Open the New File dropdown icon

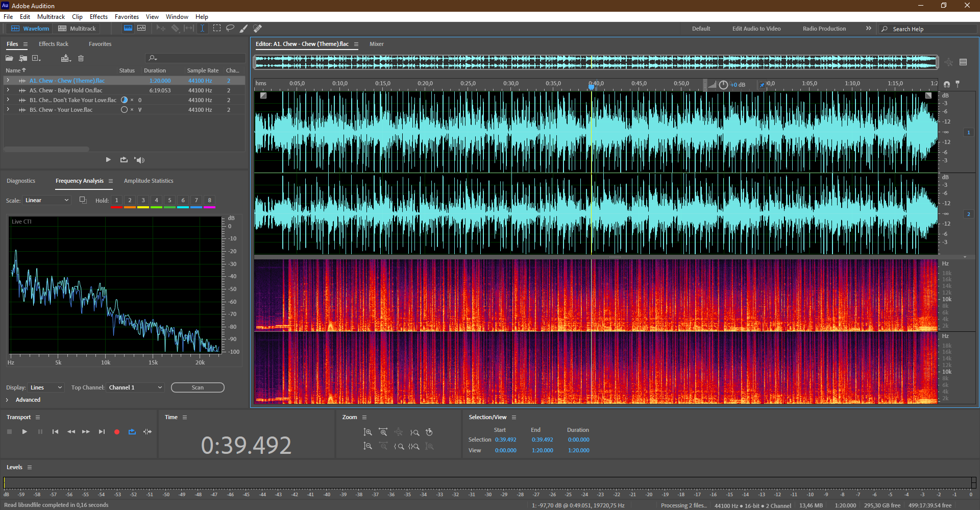point(36,58)
